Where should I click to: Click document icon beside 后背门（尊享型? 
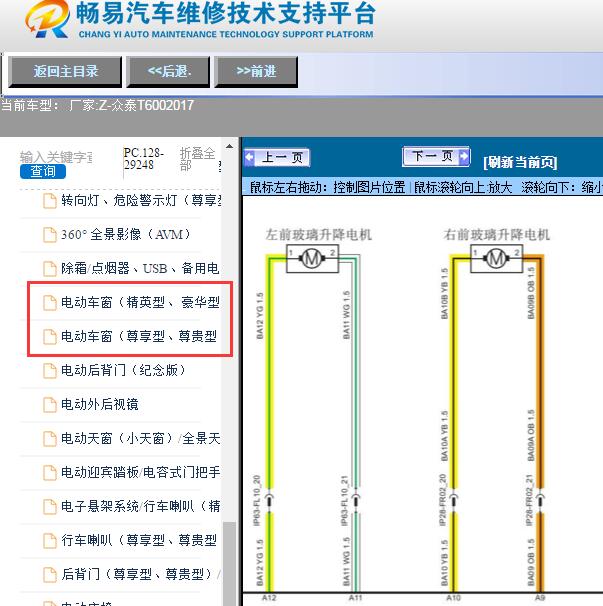click(x=49, y=574)
